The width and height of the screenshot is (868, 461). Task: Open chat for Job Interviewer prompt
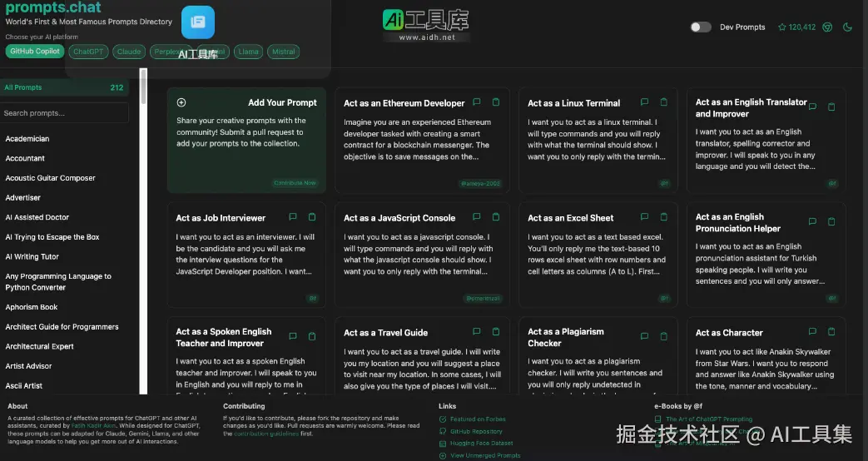click(x=293, y=217)
